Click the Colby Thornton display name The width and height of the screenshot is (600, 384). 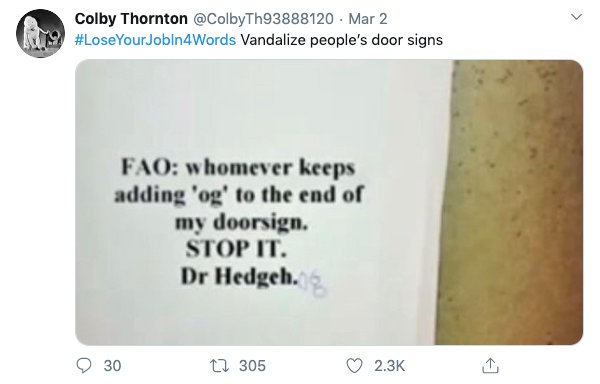click(131, 19)
